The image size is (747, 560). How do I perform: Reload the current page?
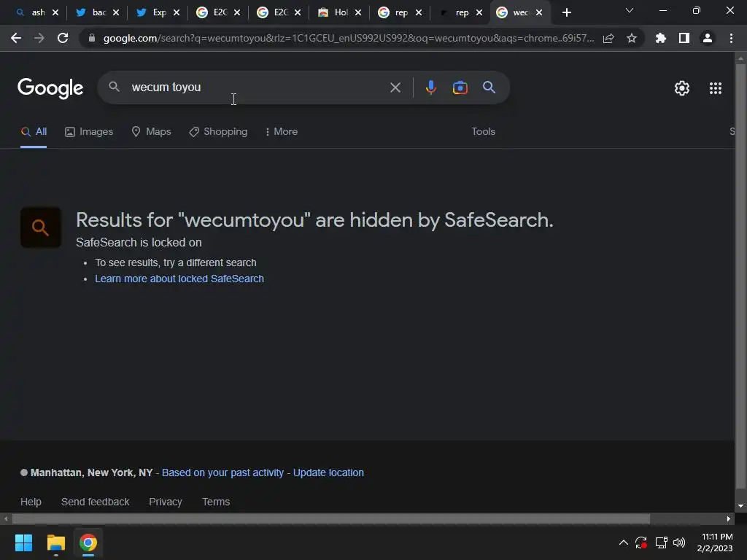click(63, 38)
